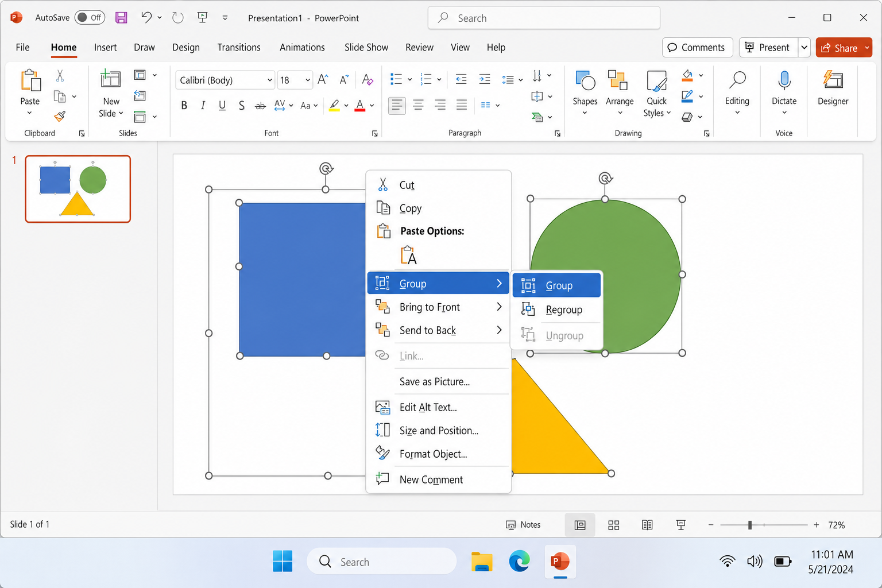Open the Transitions tab
The image size is (882, 588).
239,48
